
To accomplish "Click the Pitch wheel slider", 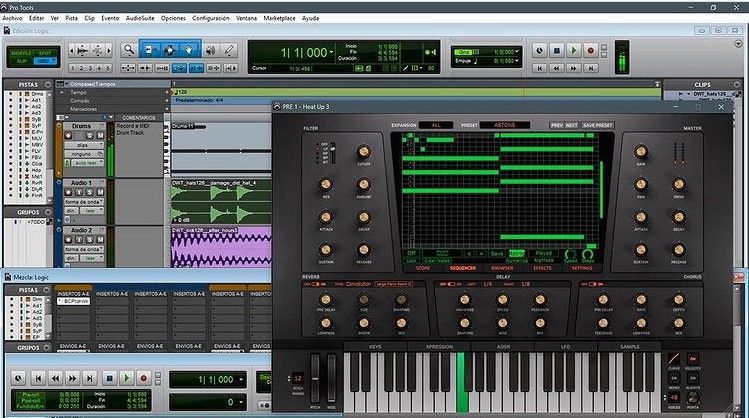I will pyautogui.click(x=315, y=378).
